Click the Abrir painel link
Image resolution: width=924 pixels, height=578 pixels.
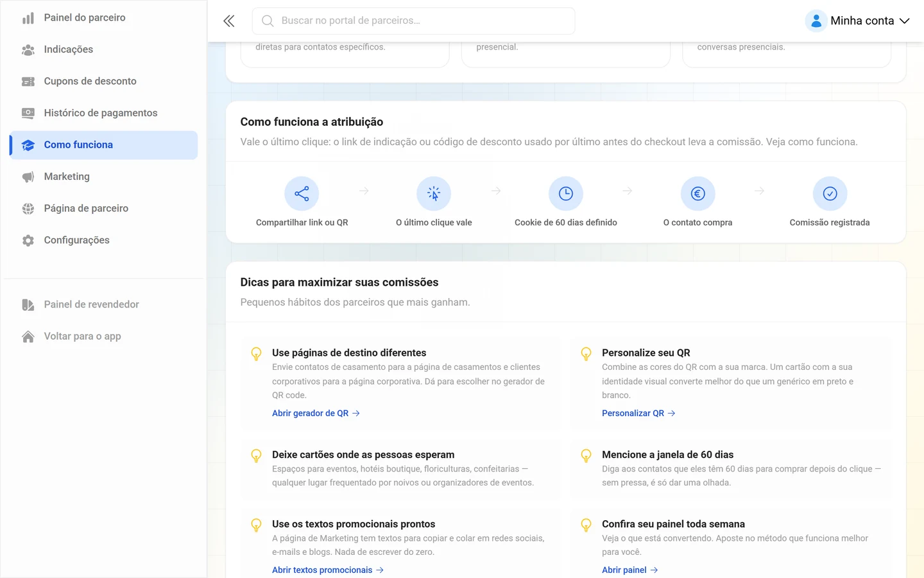point(630,570)
